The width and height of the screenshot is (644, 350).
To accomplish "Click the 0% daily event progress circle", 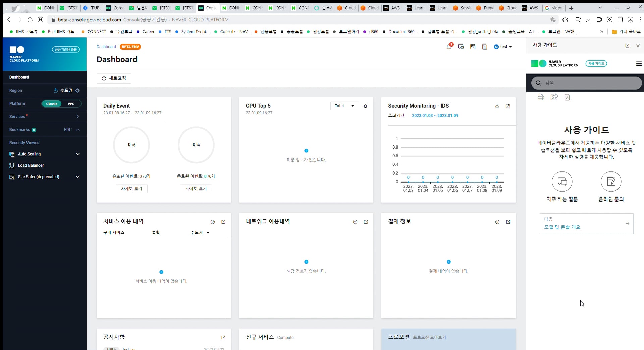I will click(131, 145).
